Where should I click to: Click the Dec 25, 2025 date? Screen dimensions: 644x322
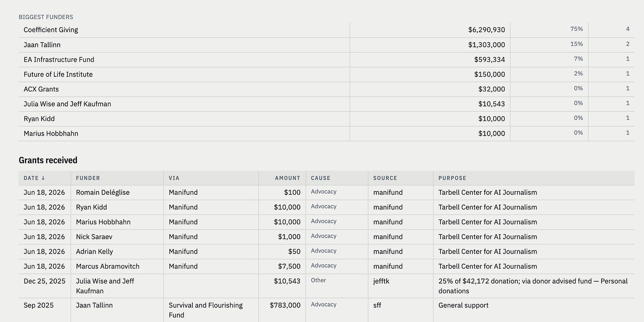coord(44,281)
